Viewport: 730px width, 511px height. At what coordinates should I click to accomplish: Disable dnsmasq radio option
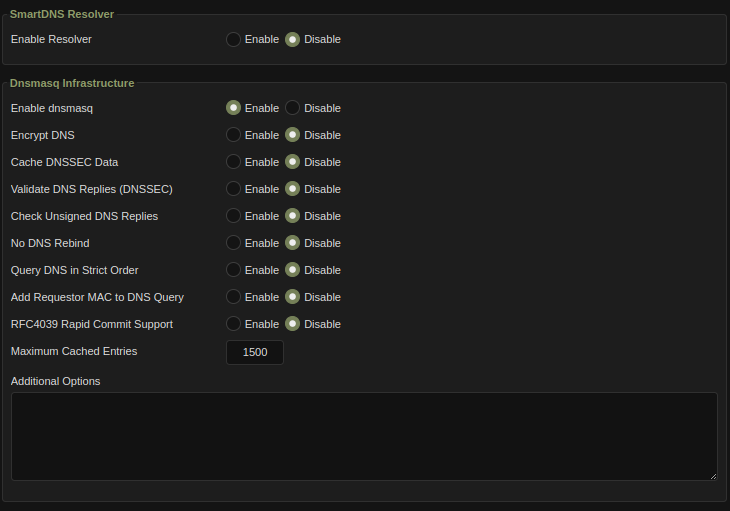(x=292, y=108)
